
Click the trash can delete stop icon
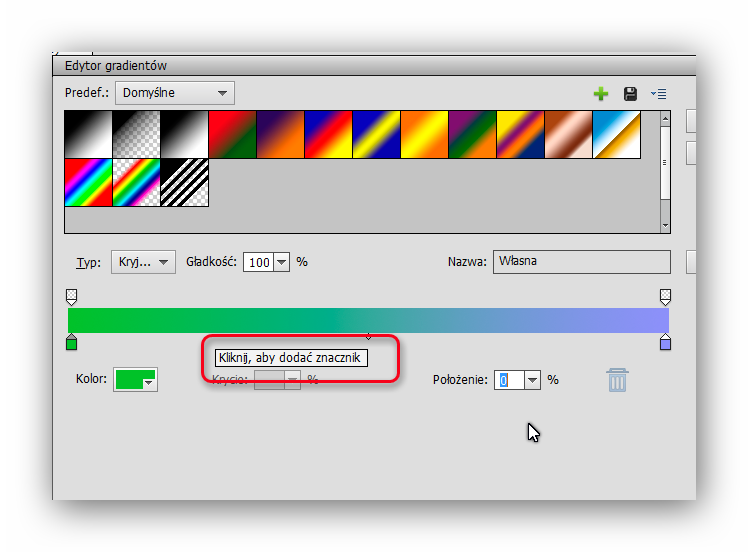click(x=617, y=380)
